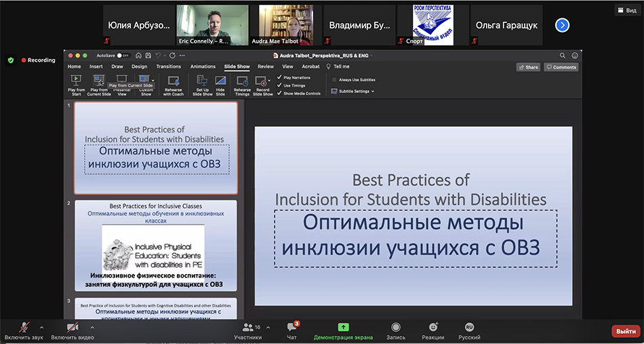Select the Hide Slide icon
The height and width of the screenshot is (344, 644).
click(x=220, y=81)
